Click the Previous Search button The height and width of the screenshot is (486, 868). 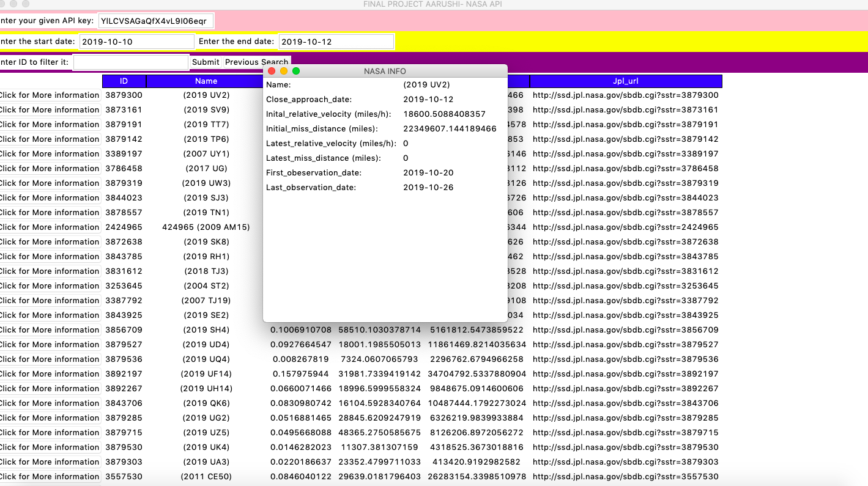click(256, 62)
